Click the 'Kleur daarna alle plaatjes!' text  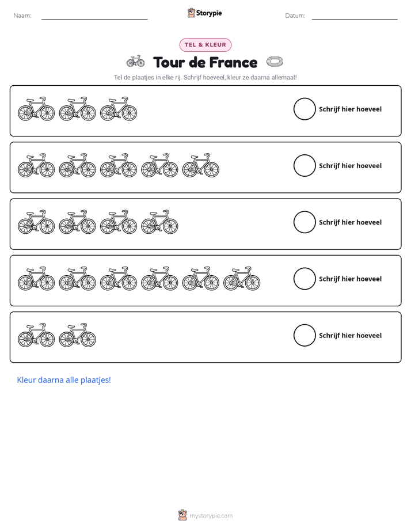click(x=64, y=380)
